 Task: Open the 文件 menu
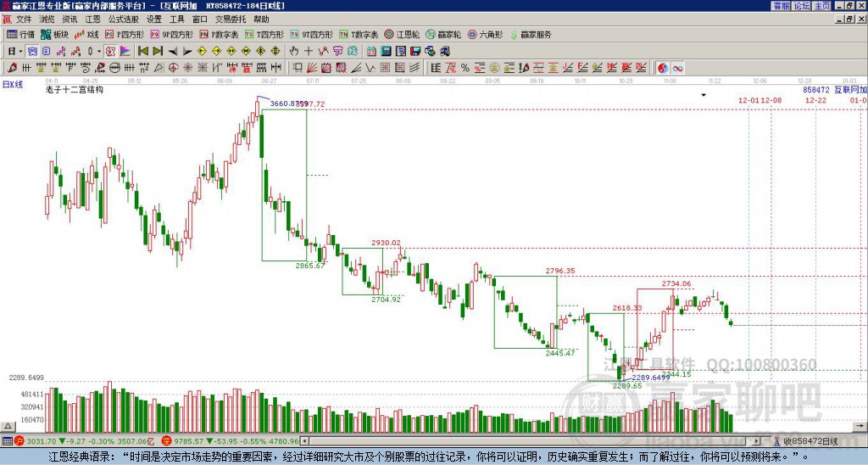24,20
